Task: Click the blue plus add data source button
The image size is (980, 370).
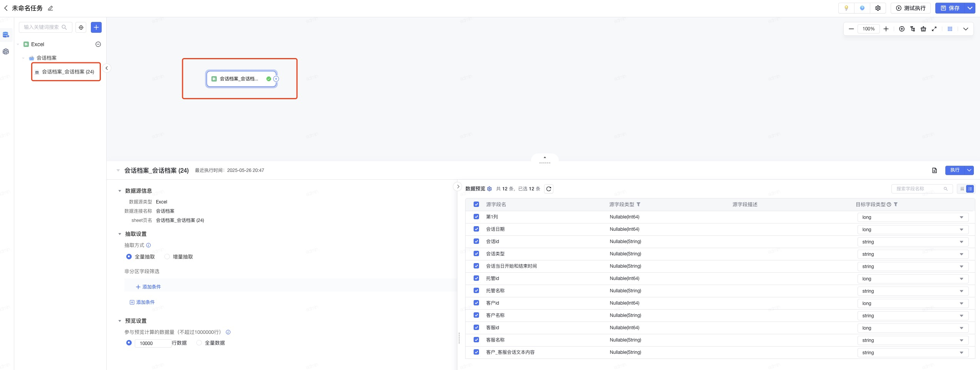Action: [x=96, y=27]
